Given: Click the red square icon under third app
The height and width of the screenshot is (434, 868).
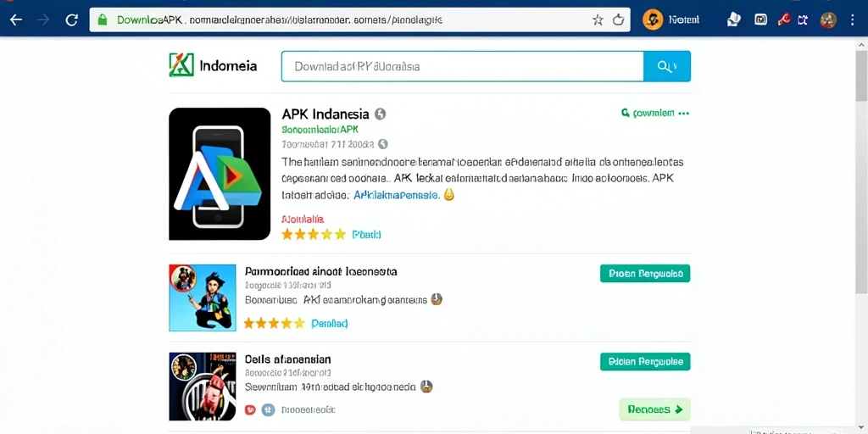Looking at the screenshot, I should [x=250, y=410].
